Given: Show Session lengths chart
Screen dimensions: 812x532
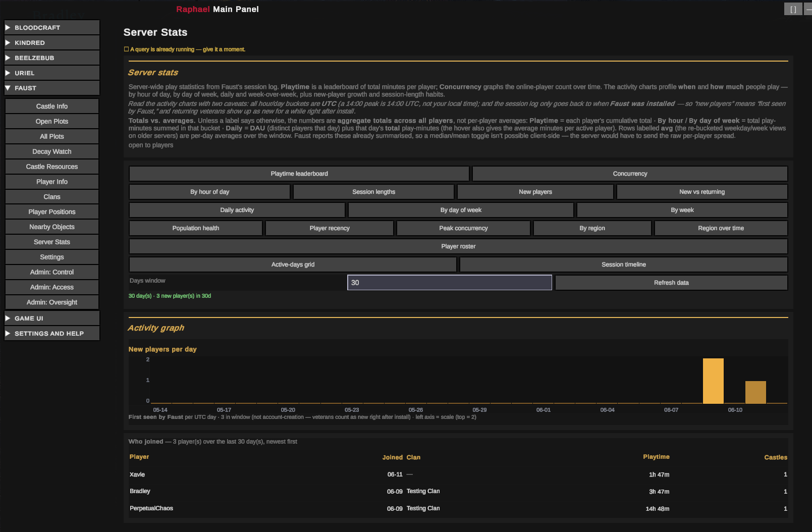Looking at the screenshot, I should (x=373, y=192).
